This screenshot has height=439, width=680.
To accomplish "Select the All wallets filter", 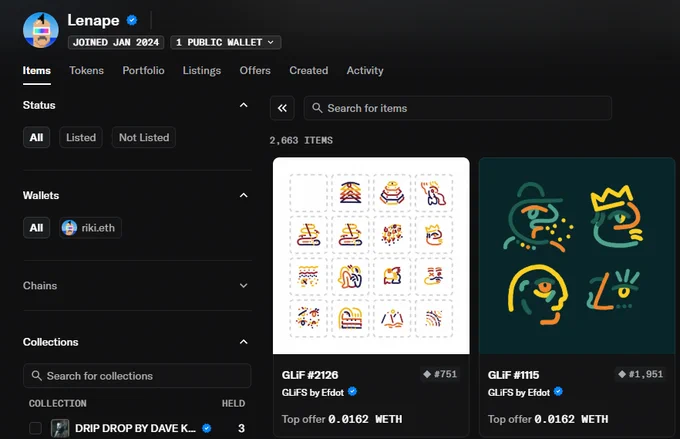I will tap(36, 228).
